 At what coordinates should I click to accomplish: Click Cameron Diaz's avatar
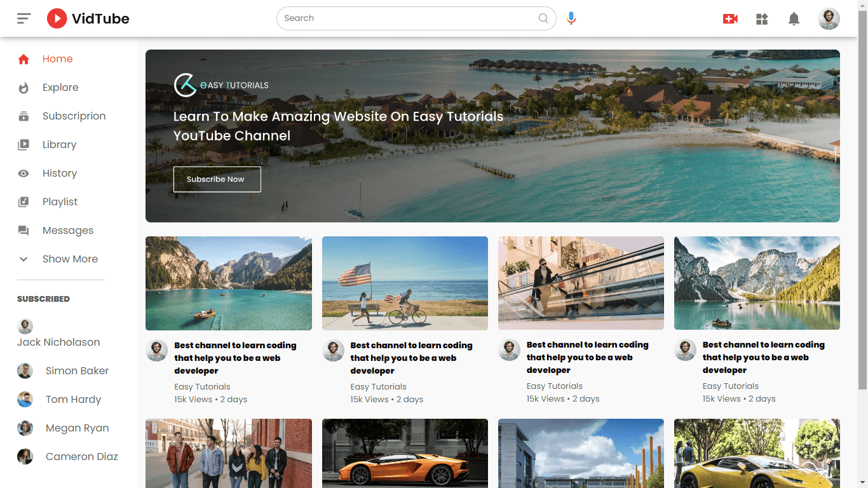click(25, 457)
